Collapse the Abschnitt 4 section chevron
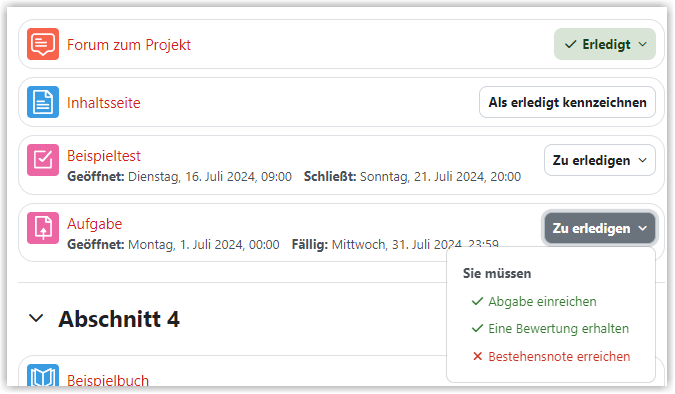675x394 pixels. (x=36, y=319)
